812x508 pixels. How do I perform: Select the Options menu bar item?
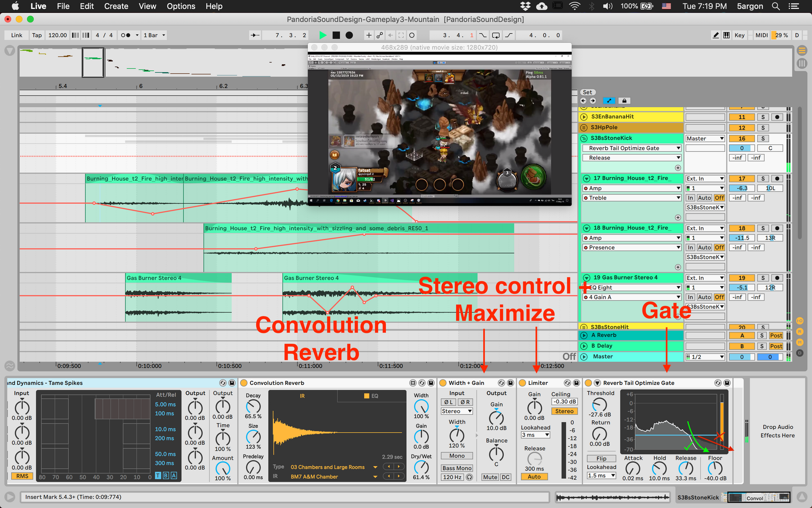[181, 6]
